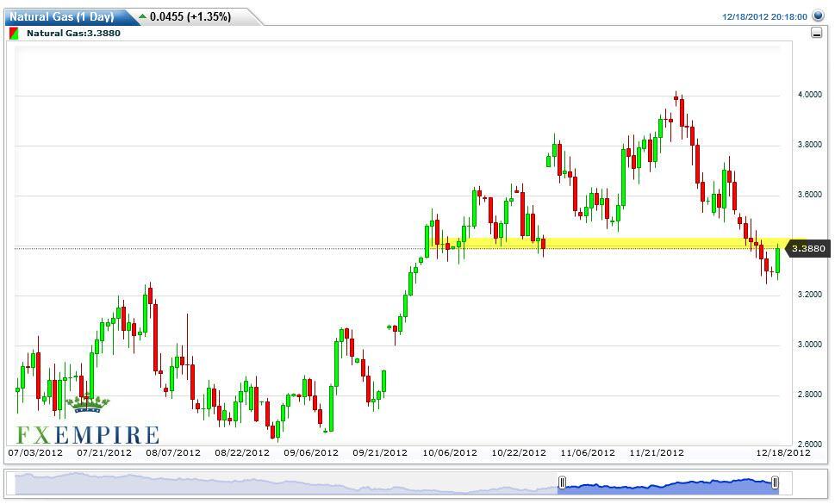835x504 pixels.
Task: Click the 0.0455 (+1.35%) change tab
Action: (x=190, y=16)
